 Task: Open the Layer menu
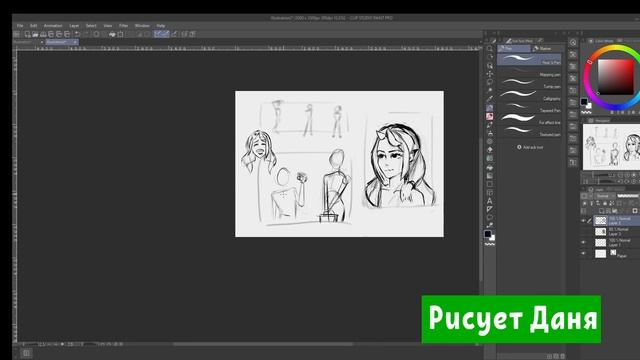[74, 26]
